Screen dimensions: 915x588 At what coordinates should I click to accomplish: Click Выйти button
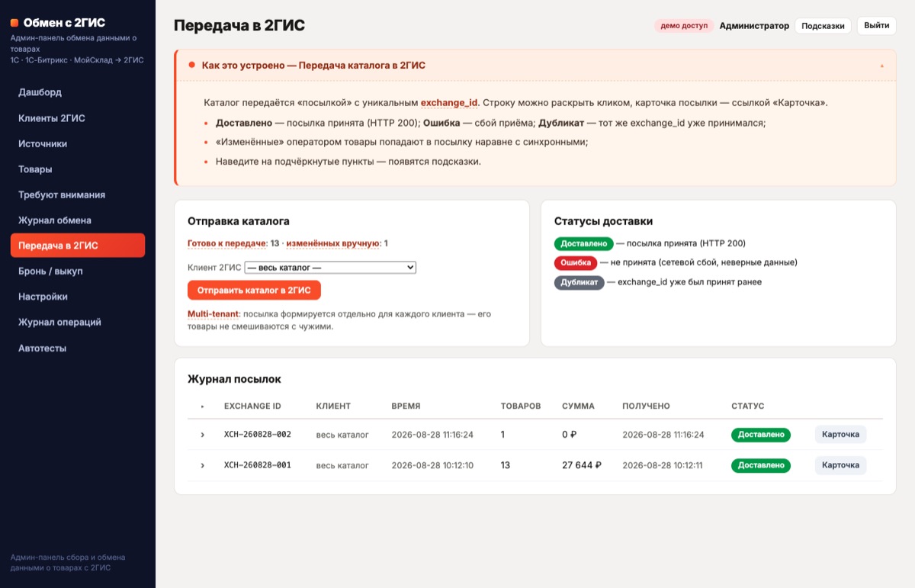[x=877, y=26]
